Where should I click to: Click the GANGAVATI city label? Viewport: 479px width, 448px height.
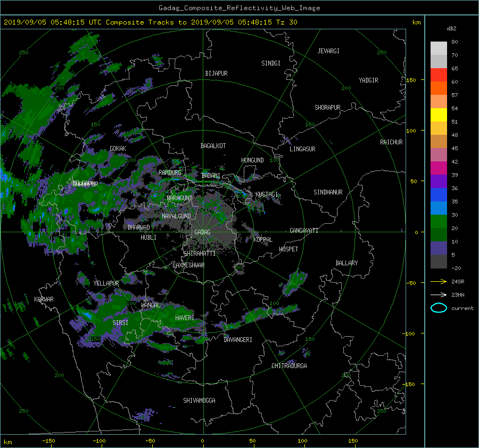[304, 231]
